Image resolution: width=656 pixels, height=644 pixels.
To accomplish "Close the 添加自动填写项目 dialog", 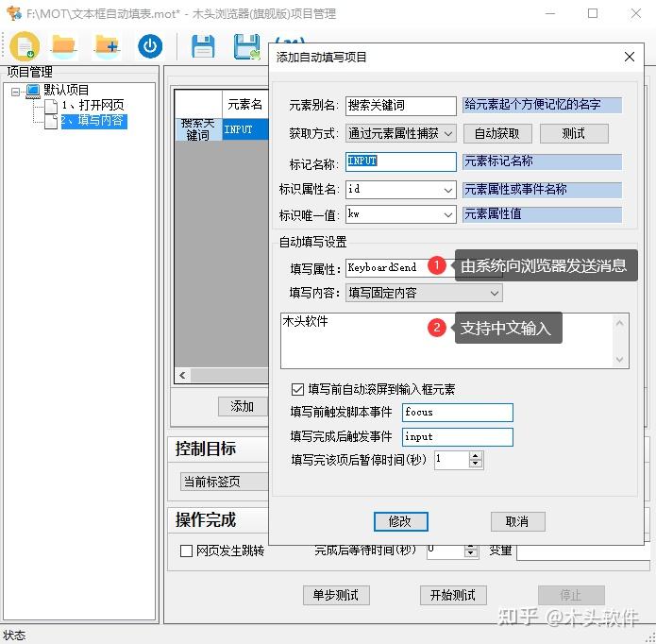I will pyautogui.click(x=629, y=57).
